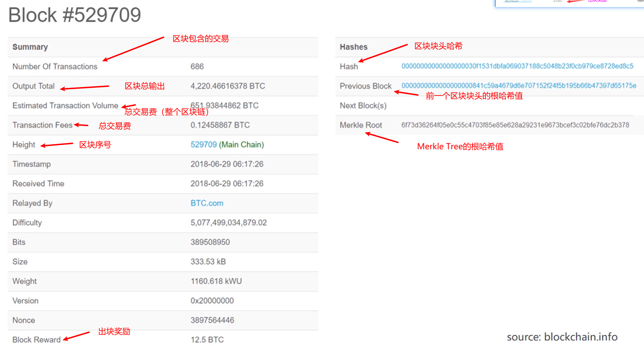Click the Height row label

pyautogui.click(x=24, y=145)
